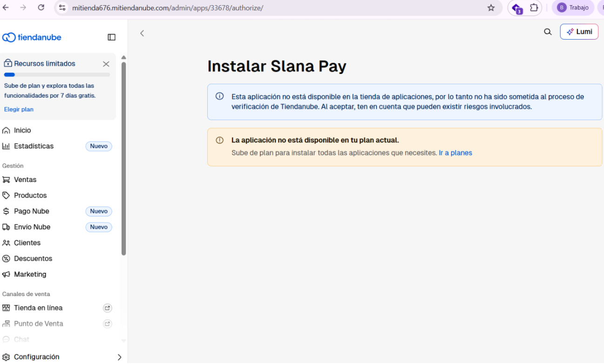604x364 pixels.
Task: Open the Elegir plan link
Action: point(19,109)
